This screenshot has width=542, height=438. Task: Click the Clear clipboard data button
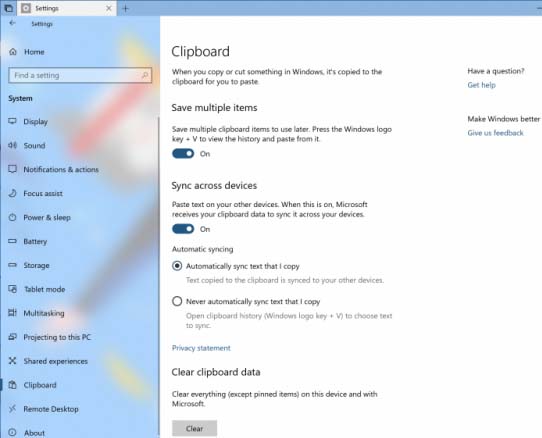point(194,429)
